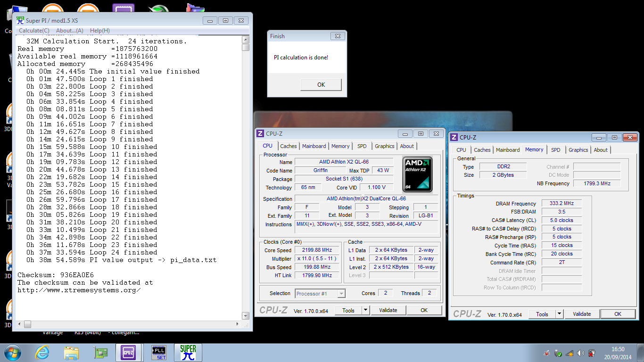Viewport: 644px width, 362px height.
Task: Select CPU tab in left CPU-Z window
Action: [268, 146]
